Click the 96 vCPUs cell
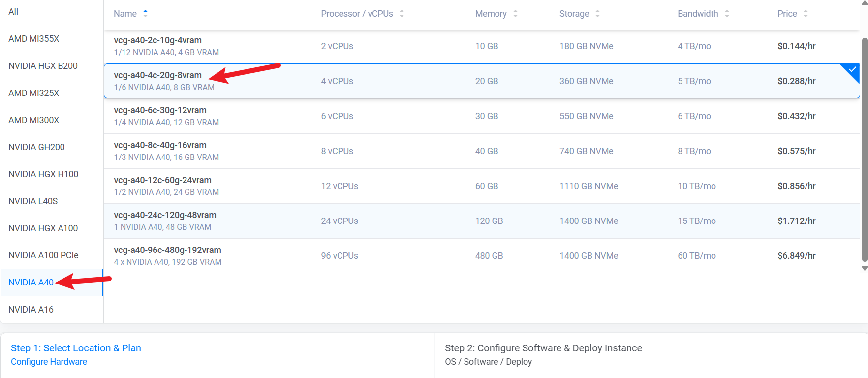The width and height of the screenshot is (868, 378). coord(340,256)
